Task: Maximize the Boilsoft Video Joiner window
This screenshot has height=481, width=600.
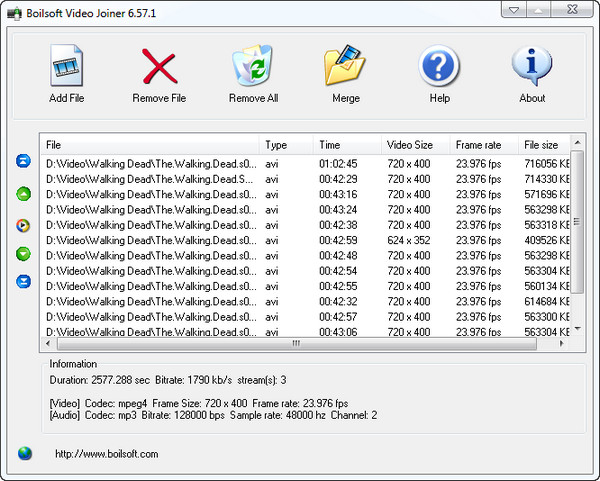Action: pyautogui.click(x=538, y=10)
